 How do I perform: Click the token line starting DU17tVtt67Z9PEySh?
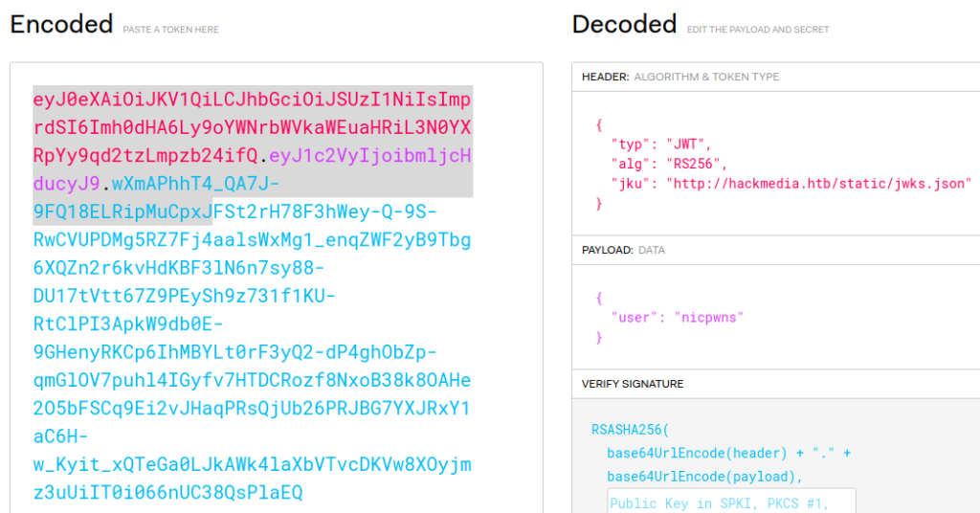click(x=185, y=296)
